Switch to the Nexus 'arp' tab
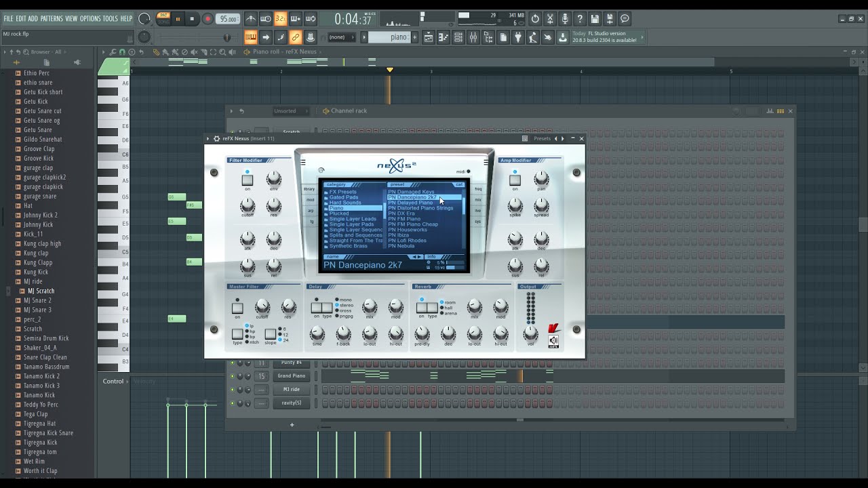 (311, 211)
